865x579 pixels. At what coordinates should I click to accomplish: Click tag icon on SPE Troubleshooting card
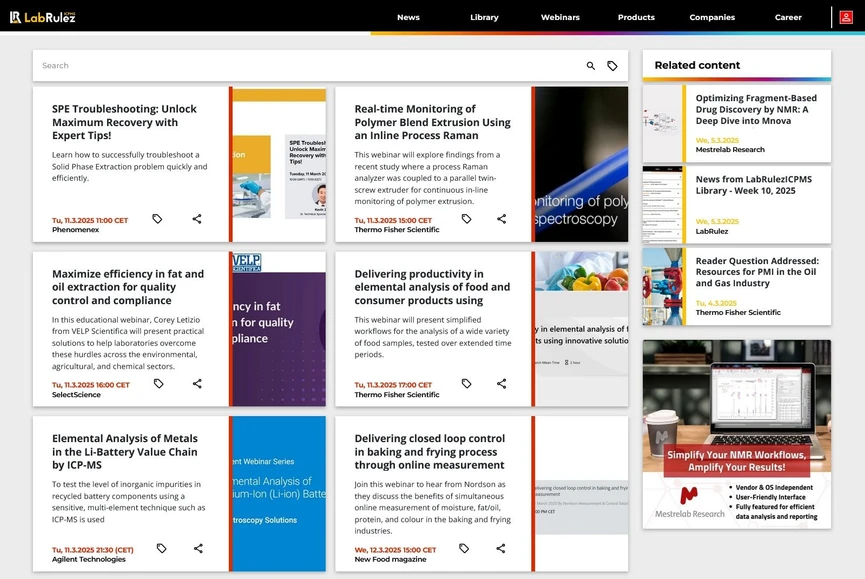pyautogui.click(x=157, y=219)
